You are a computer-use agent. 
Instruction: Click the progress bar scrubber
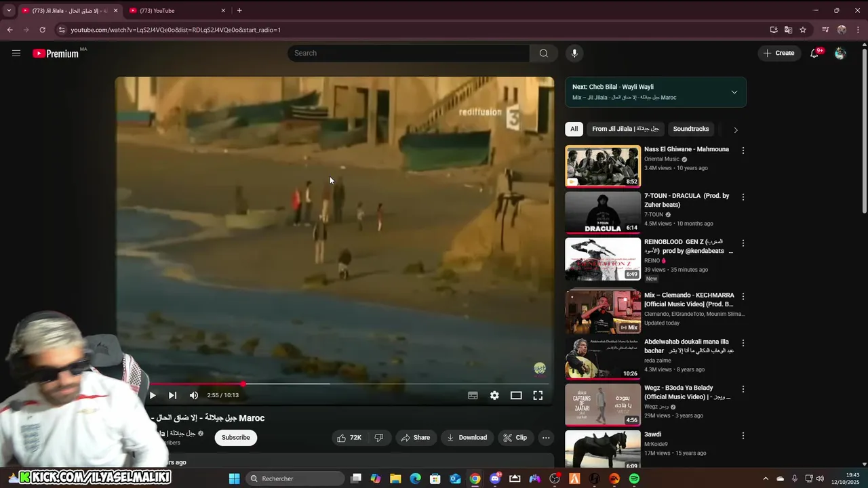(x=243, y=384)
